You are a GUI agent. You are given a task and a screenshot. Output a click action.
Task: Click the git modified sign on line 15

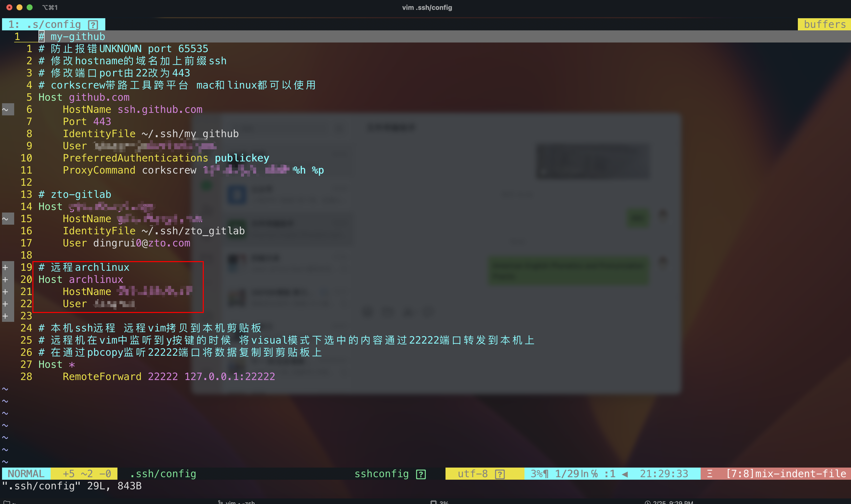tap(5, 219)
